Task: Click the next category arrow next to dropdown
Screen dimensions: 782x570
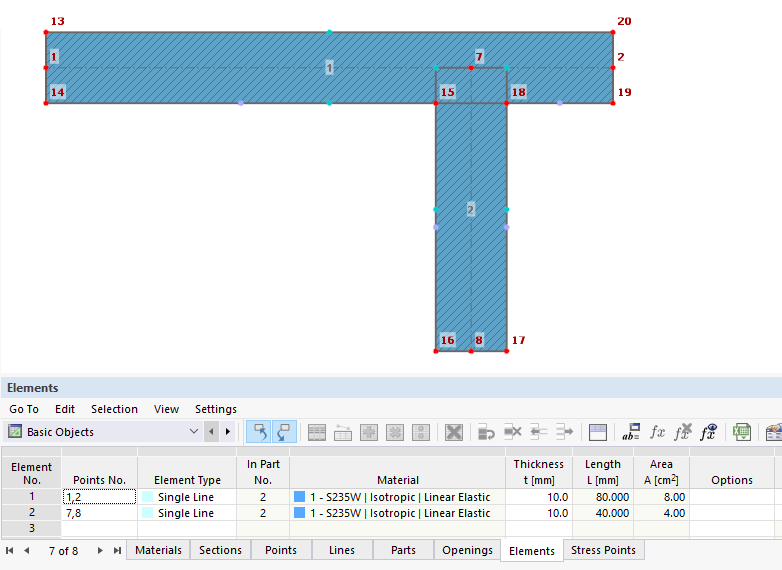Action: pos(227,431)
